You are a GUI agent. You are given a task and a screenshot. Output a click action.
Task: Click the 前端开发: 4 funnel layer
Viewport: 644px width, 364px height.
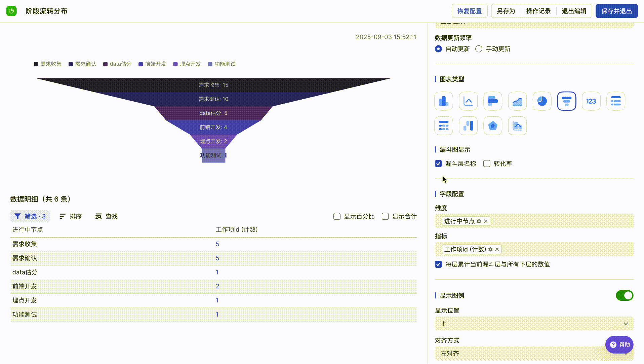tap(213, 128)
